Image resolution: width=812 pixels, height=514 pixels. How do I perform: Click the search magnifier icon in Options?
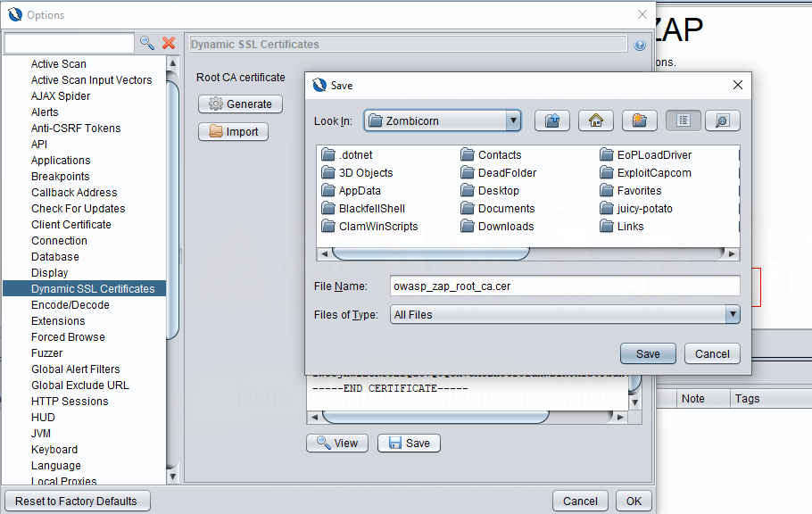click(x=147, y=43)
